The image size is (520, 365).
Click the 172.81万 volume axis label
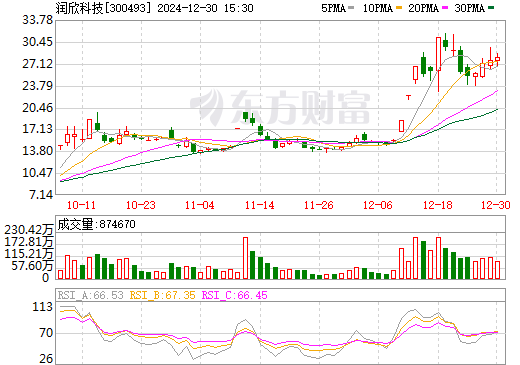[29, 242]
